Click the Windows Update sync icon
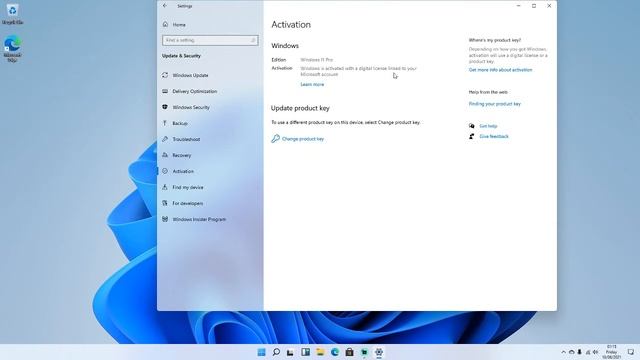The height and width of the screenshot is (360, 640). point(165,75)
